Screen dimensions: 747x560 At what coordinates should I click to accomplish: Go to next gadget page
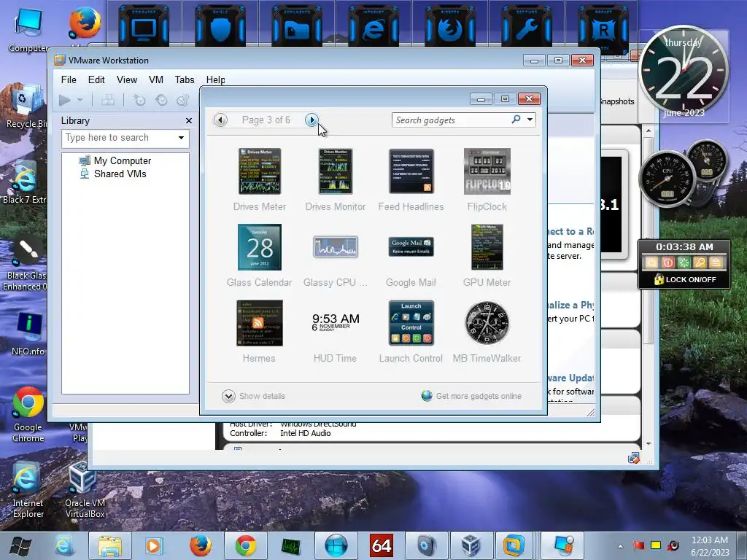311,120
